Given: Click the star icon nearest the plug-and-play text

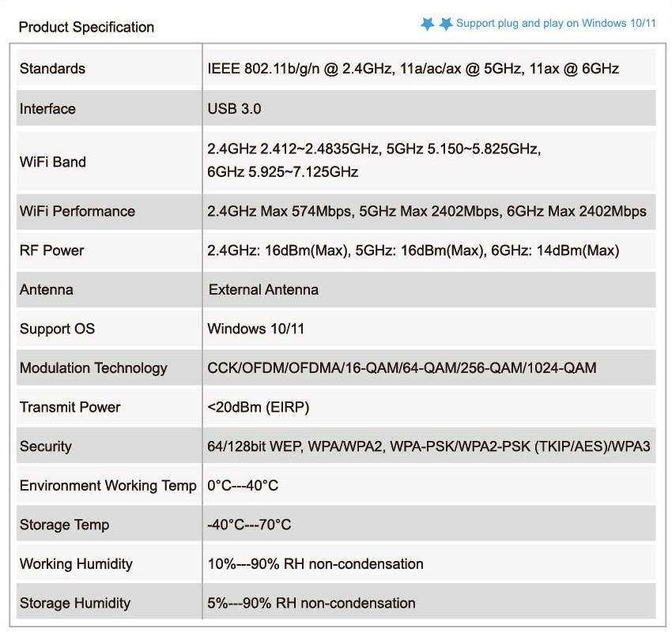Looking at the screenshot, I should pyautogui.click(x=446, y=24).
